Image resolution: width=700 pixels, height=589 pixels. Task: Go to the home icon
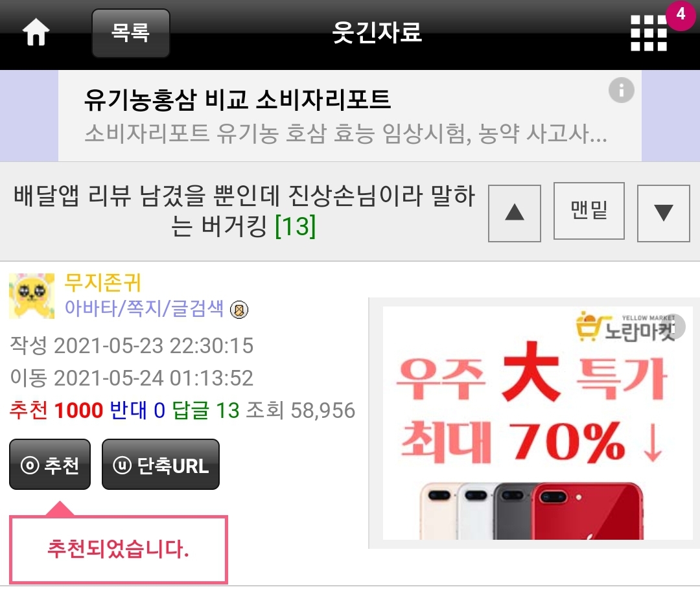[x=36, y=32]
